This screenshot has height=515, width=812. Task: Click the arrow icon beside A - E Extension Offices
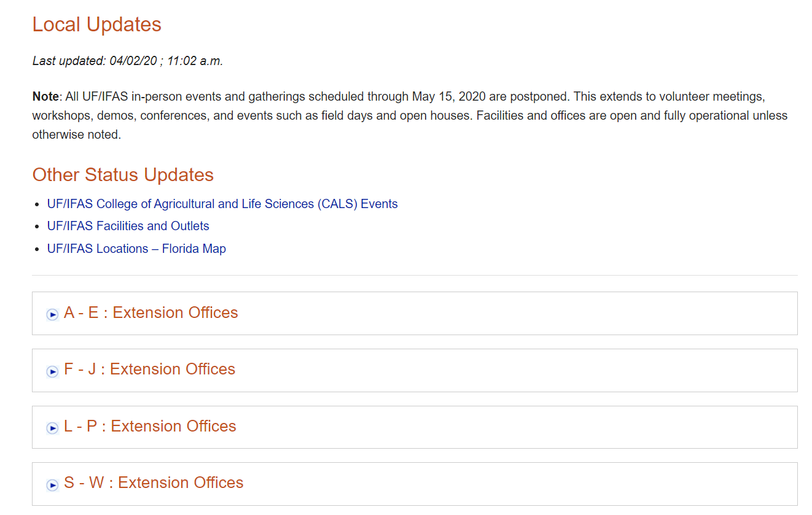52,314
